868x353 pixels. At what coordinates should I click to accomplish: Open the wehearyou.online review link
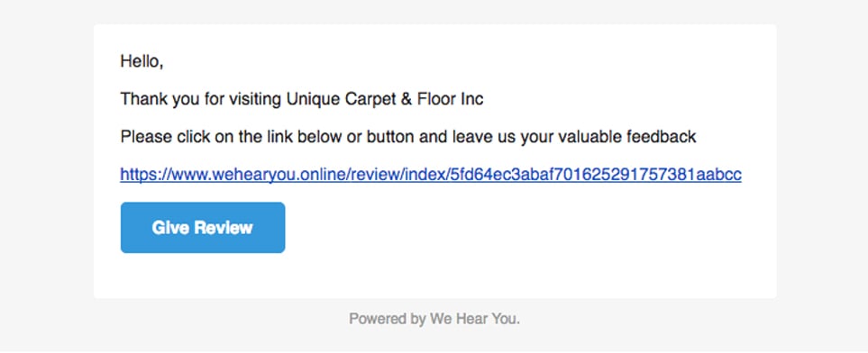431,175
